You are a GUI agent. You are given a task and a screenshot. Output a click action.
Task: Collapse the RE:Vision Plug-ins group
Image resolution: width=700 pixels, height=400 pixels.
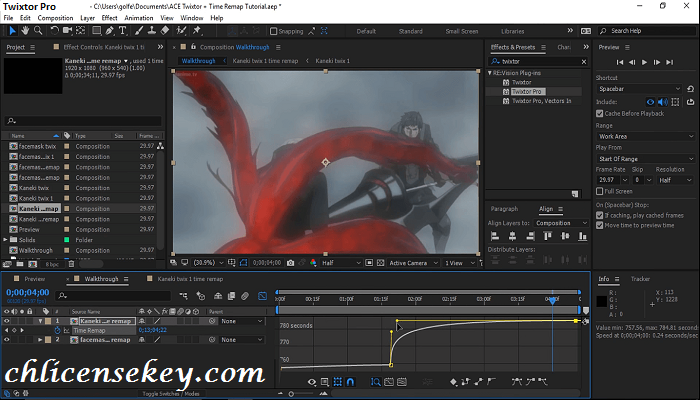(490, 73)
